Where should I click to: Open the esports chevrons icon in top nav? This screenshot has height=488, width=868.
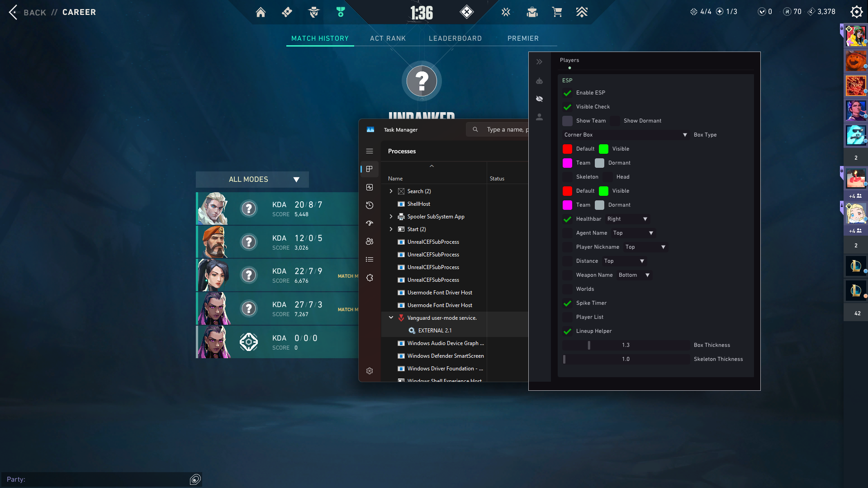tap(582, 12)
